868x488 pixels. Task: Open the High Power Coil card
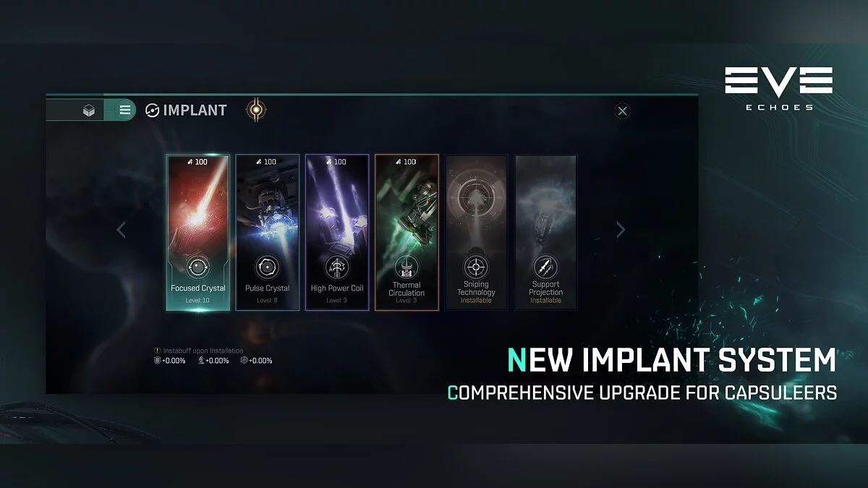tap(337, 232)
